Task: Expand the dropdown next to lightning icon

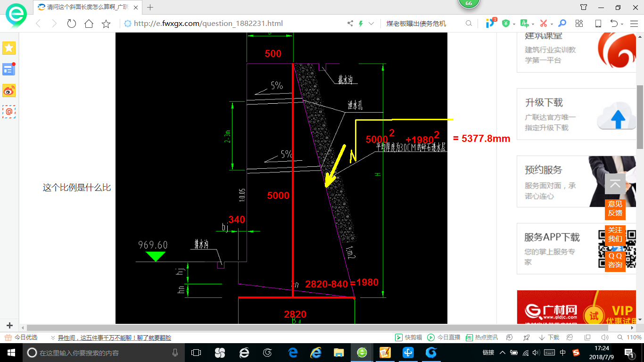Action: click(372, 23)
